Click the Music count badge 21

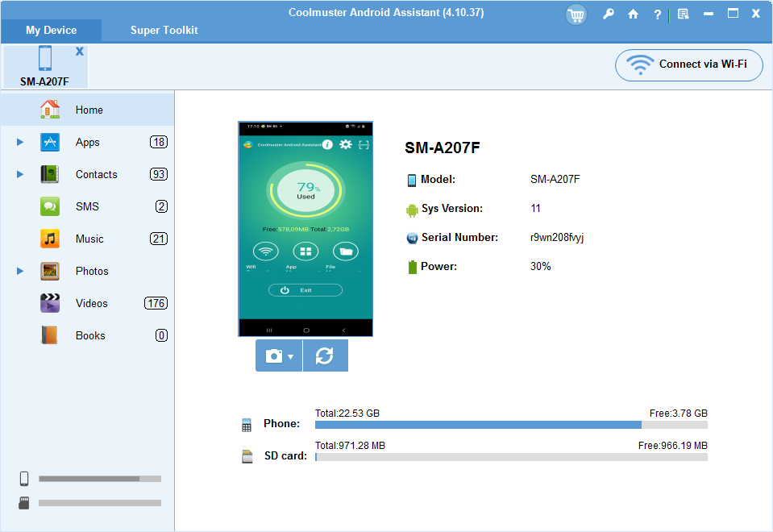(x=159, y=239)
